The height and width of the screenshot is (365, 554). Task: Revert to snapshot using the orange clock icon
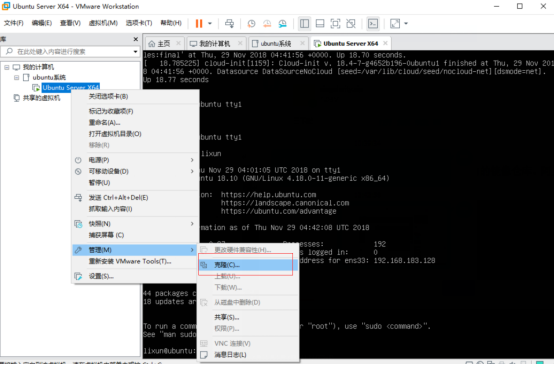pyautogui.click(x=267, y=24)
